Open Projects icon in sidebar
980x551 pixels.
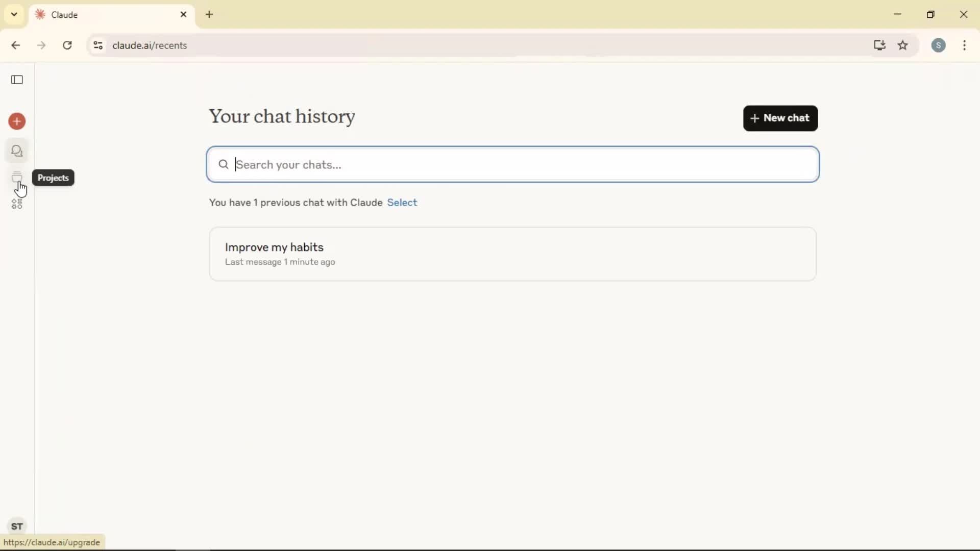click(x=17, y=178)
